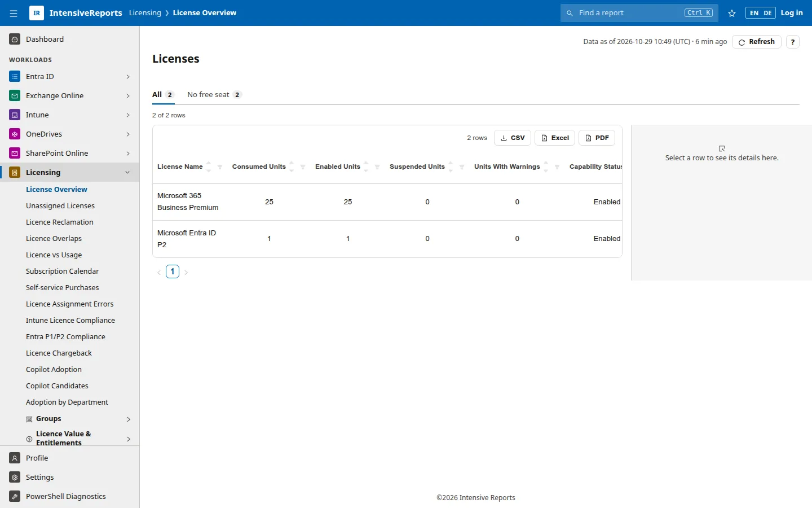The height and width of the screenshot is (508, 812).
Task: Sort by Consumed Units column arrows
Action: tap(292, 167)
